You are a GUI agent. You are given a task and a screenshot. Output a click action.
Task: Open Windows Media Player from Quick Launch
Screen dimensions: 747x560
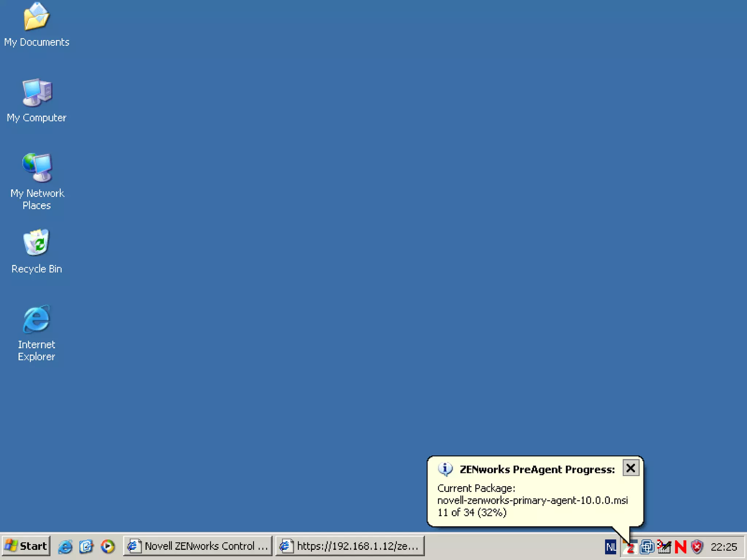(x=108, y=546)
